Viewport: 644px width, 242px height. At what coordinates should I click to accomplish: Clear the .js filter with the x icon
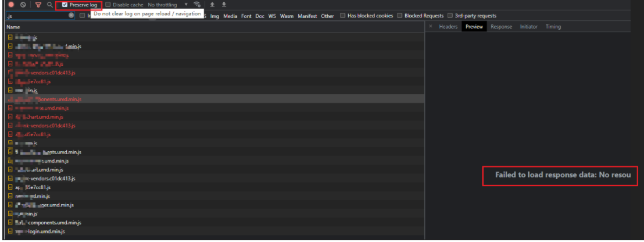point(71,16)
